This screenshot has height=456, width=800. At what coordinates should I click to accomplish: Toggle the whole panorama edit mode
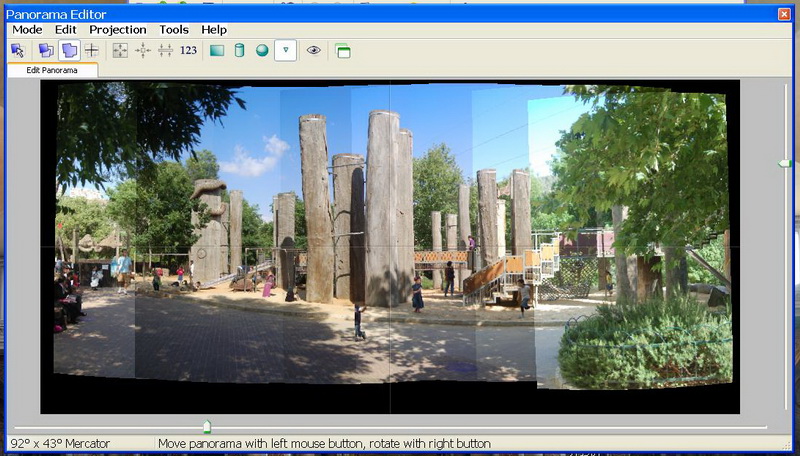pyautogui.click(x=69, y=50)
